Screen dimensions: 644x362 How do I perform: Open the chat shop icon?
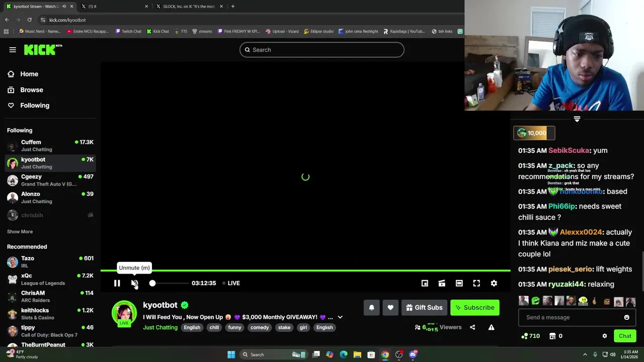[x=552, y=336]
